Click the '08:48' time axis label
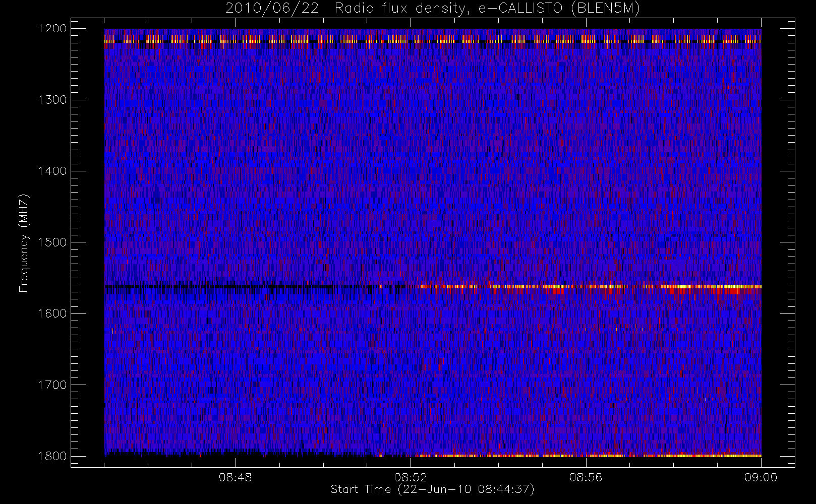 click(x=235, y=477)
